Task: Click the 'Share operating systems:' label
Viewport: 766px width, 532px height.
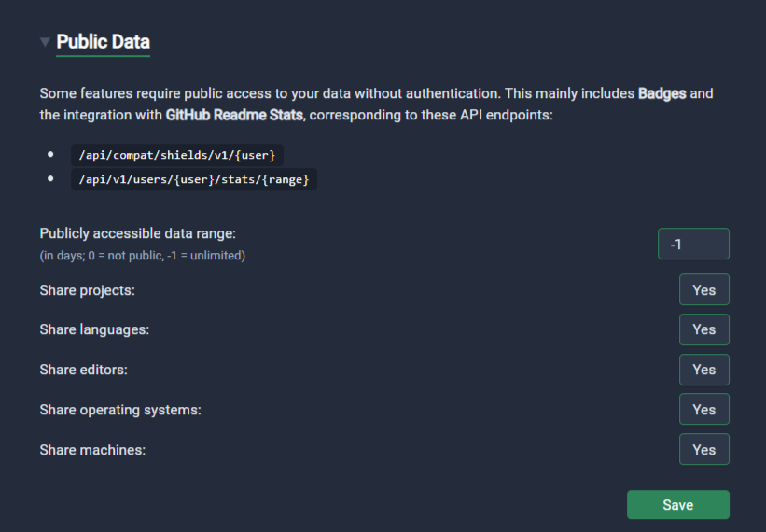Action: (x=120, y=410)
